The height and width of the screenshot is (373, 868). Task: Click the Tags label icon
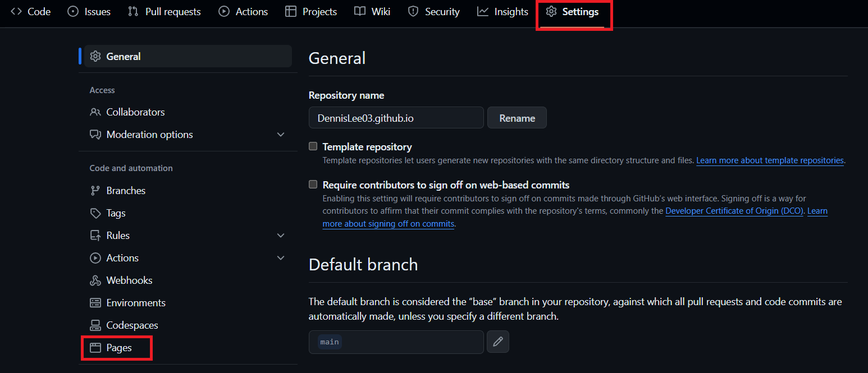tap(95, 213)
